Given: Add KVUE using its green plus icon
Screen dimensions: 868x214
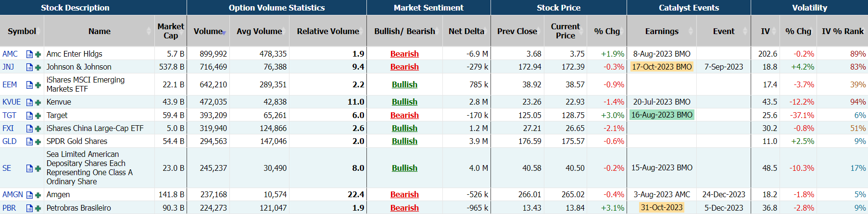Looking at the screenshot, I should 38,102.
